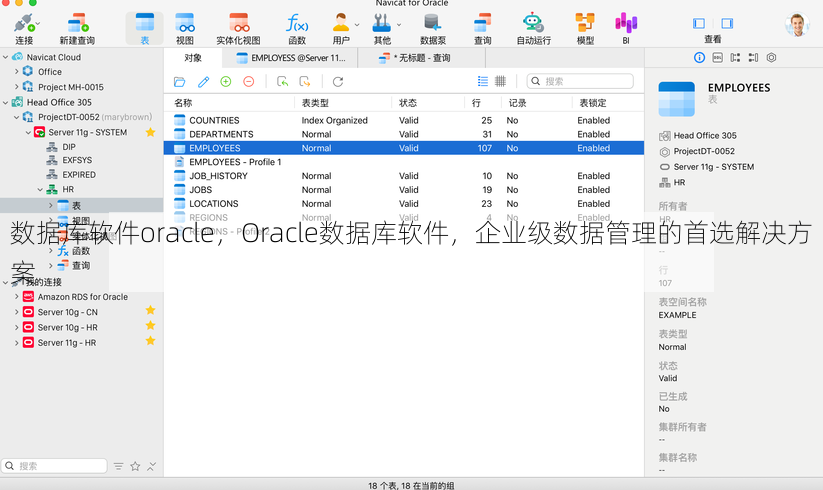This screenshot has height=490, width=823.
Task: Select the DEPARTMENTS table row
Action: point(404,134)
